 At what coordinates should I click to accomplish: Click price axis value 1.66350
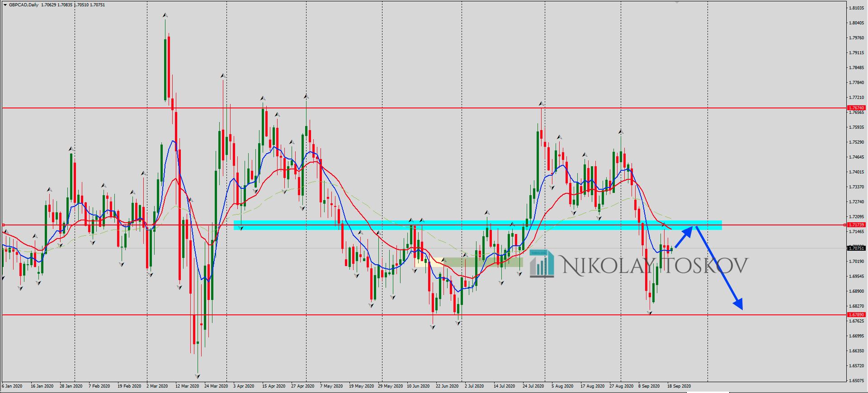856,351
